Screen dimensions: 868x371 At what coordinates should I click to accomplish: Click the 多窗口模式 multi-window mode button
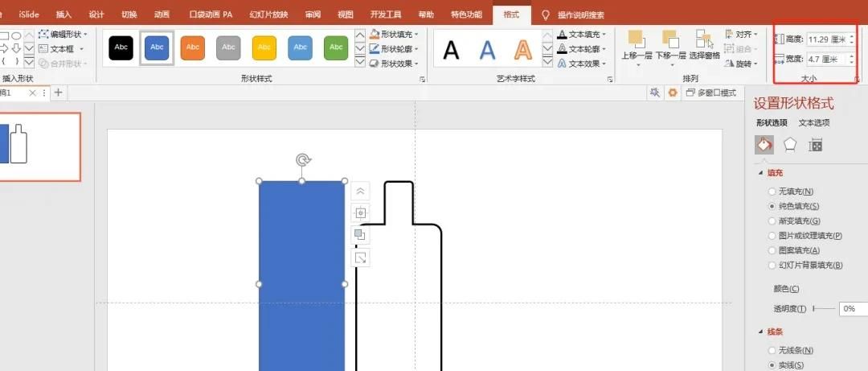[x=711, y=93]
